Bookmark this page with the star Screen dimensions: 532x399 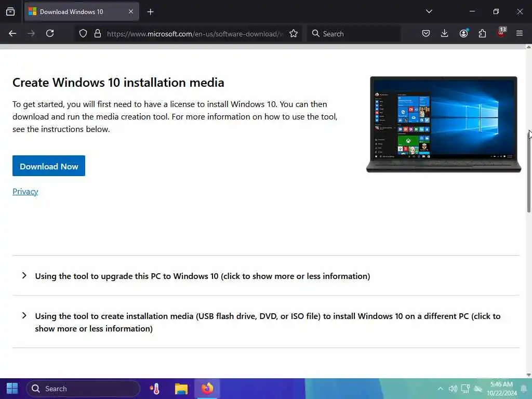[x=294, y=33]
